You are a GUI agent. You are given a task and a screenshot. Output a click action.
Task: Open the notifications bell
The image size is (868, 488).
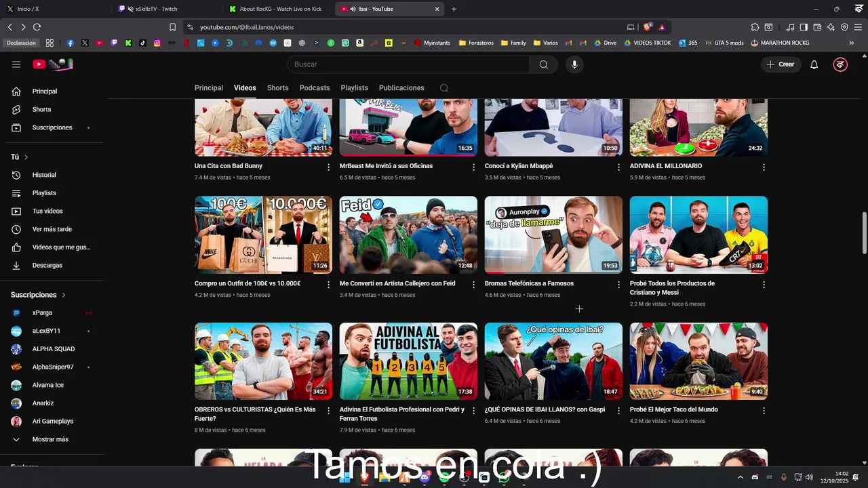(814, 64)
